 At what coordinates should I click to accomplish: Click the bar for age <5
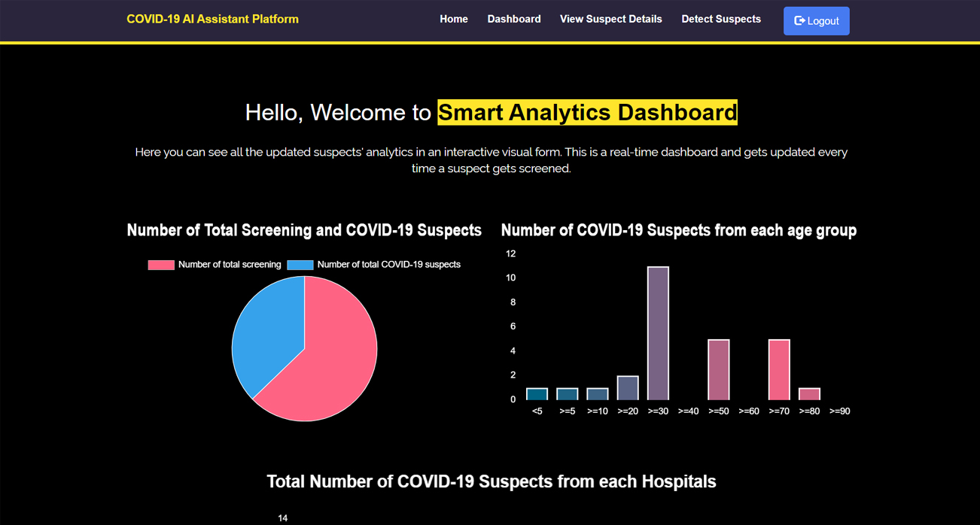pyautogui.click(x=537, y=394)
